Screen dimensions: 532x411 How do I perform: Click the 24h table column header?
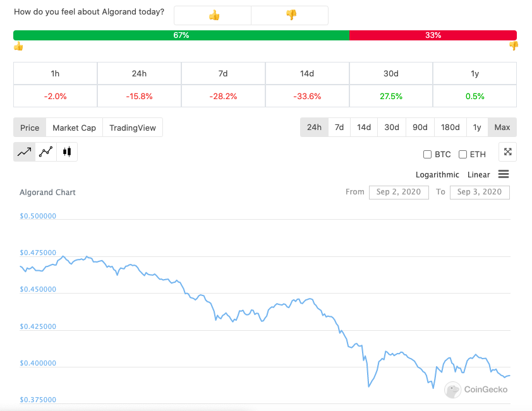point(139,74)
